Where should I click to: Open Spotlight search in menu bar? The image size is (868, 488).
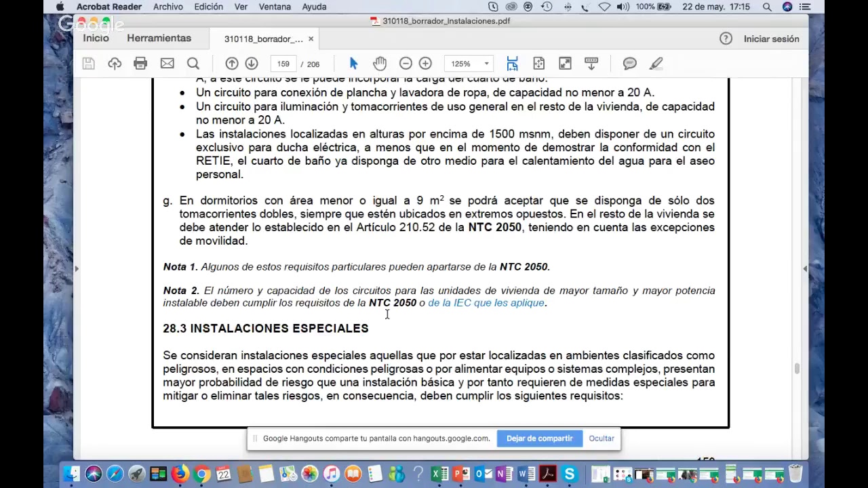click(767, 7)
